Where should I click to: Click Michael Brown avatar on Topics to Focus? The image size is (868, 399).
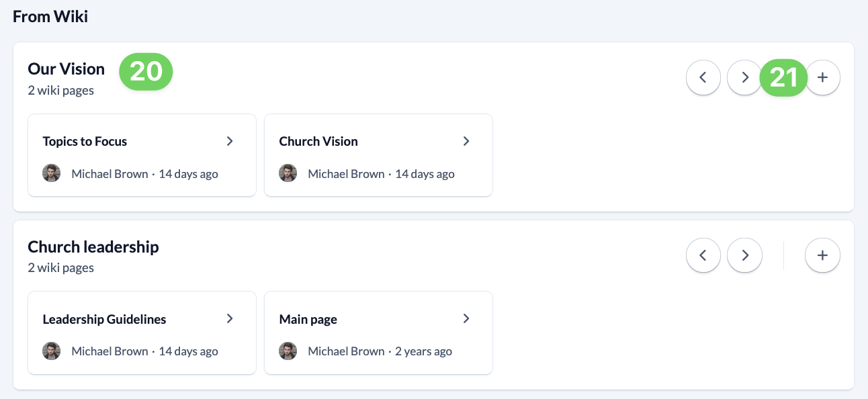pos(52,173)
